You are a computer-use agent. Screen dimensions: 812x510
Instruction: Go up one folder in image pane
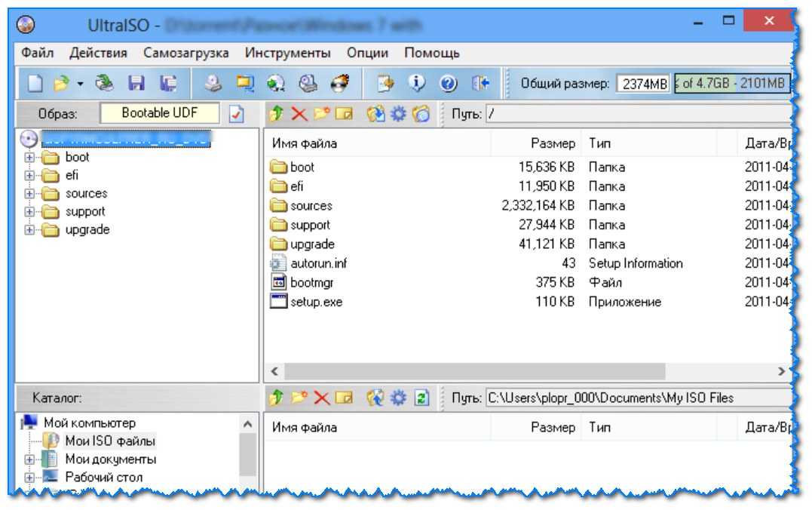(276, 114)
